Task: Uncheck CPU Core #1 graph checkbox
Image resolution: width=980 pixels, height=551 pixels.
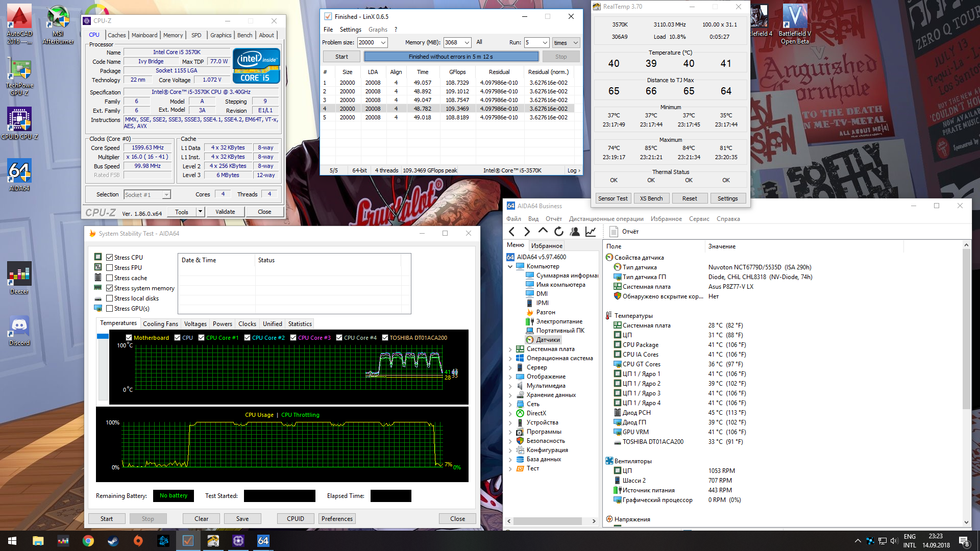Action: (x=202, y=338)
